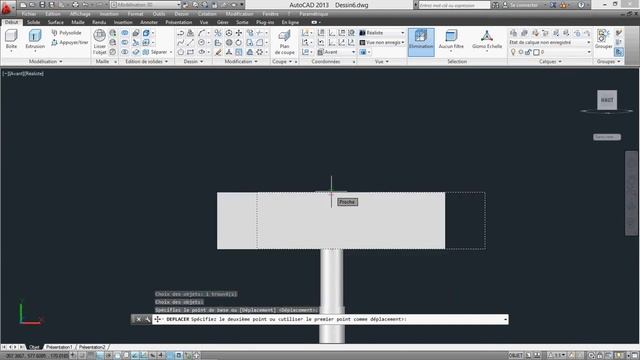The width and height of the screenshot is (640, 360).
Task: Open the layer 0 dropdown list
Action: click(550, 52)
